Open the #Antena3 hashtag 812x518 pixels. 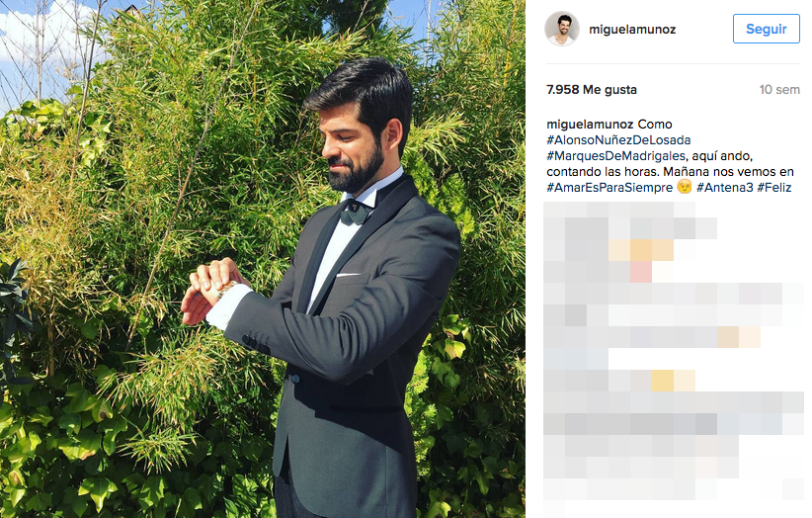[724, 188]
